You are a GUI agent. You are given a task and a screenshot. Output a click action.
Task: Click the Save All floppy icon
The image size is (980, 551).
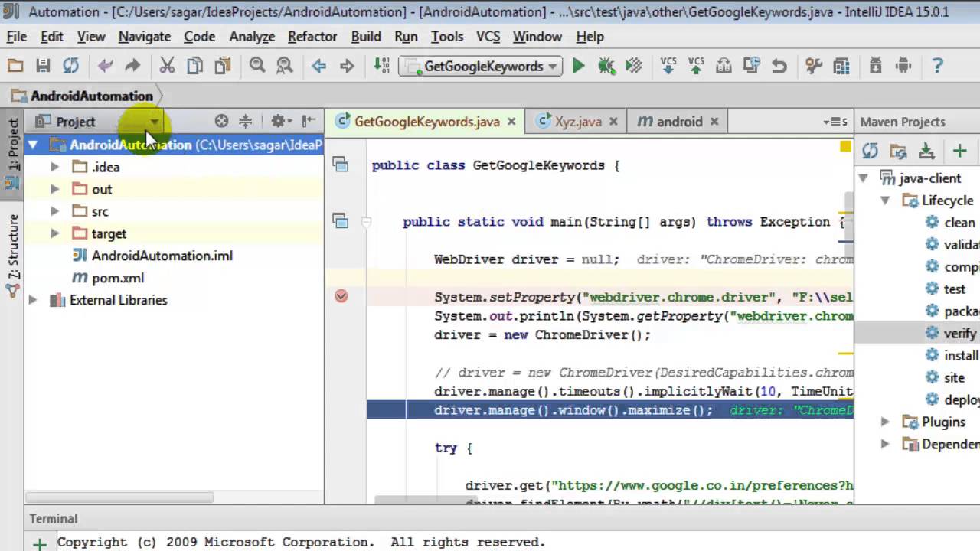pos(43,67)
